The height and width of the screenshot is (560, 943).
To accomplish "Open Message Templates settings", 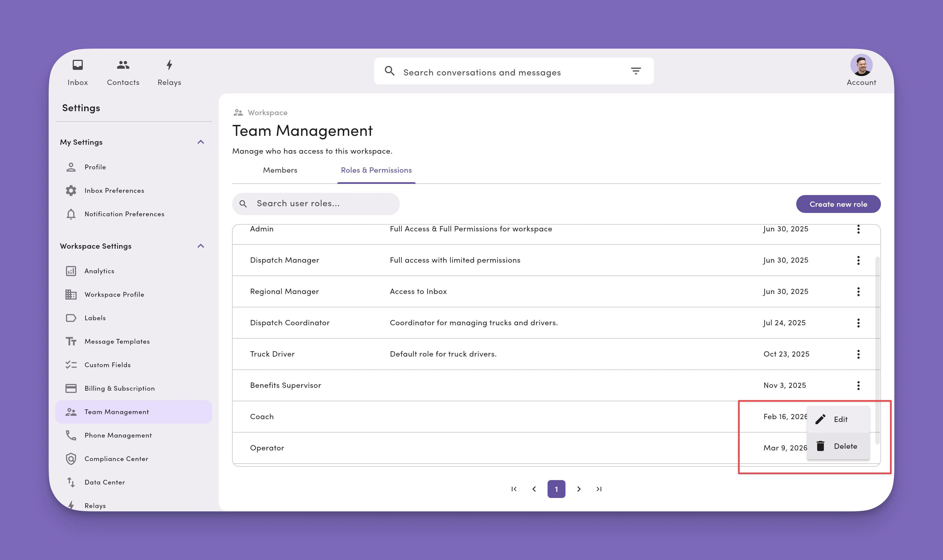I will 134,341.
